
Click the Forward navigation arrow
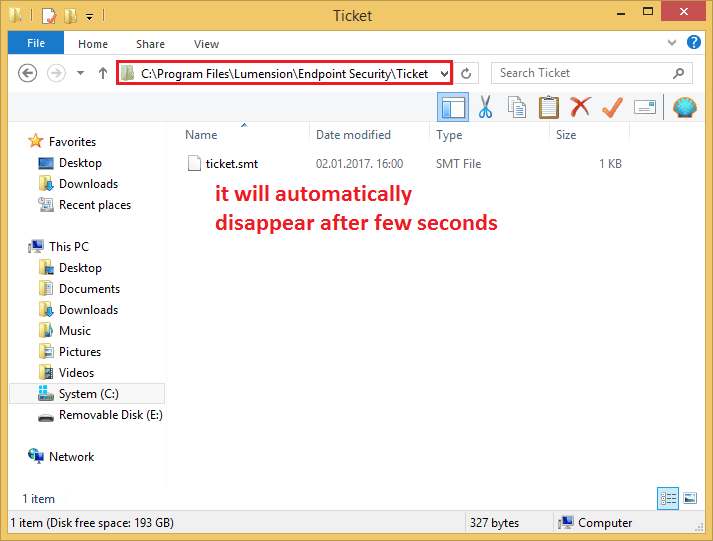click(x=56, y=73)
